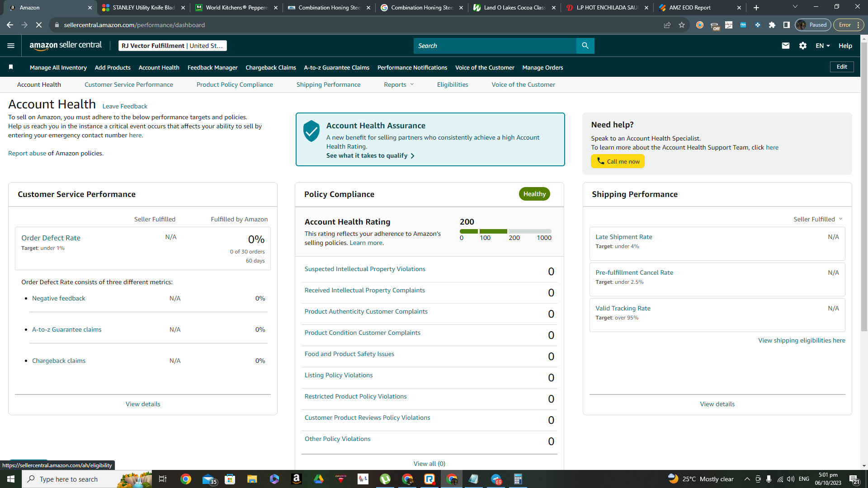868x488 pixels.
Task: Open the notification center icon
Action: coord(854,479)
